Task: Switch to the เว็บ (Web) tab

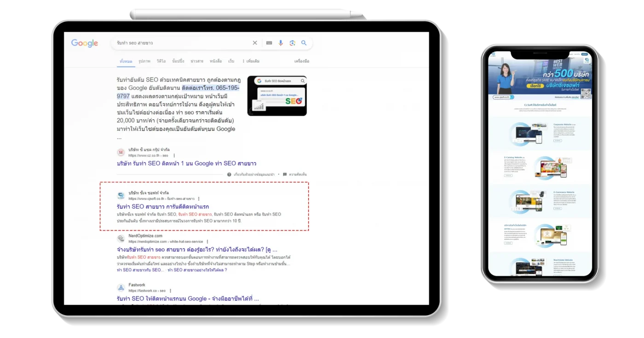Action: pos(231,61)
